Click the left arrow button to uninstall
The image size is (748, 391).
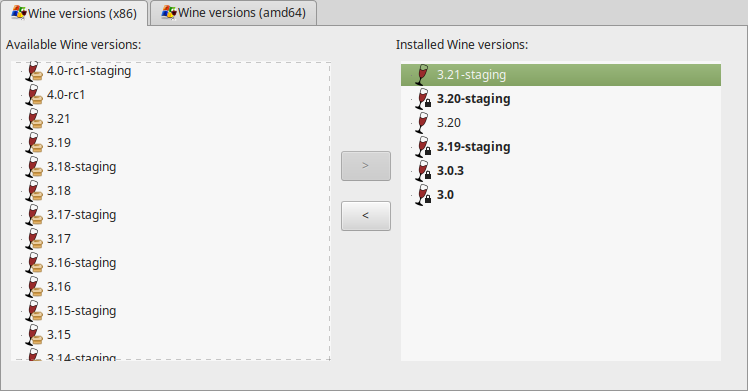[x=366, y=216]
